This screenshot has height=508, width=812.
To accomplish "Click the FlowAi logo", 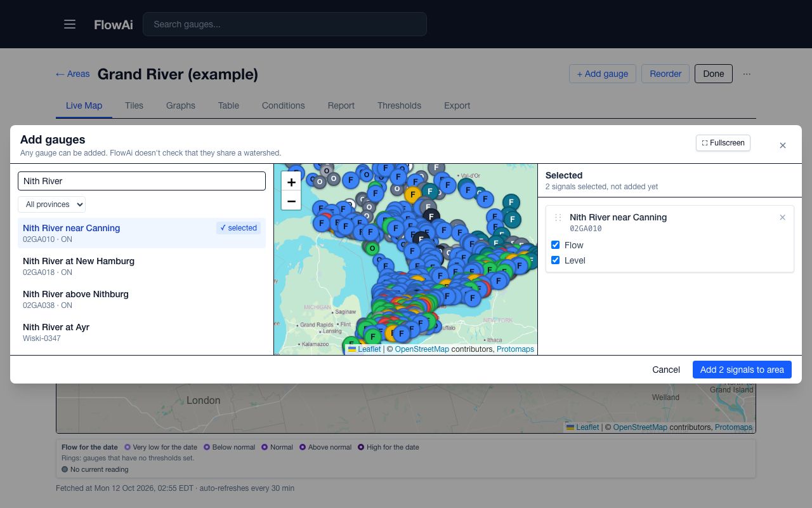I will point(114,25).
